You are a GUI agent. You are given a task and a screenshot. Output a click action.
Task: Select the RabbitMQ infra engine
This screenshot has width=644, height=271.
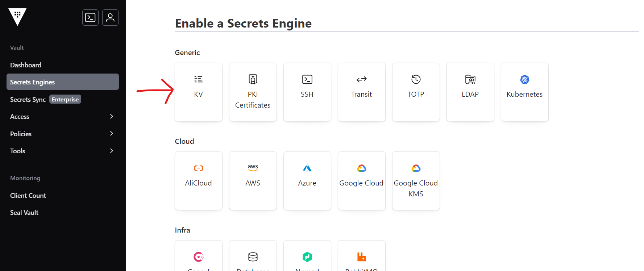[x=361, y=257]
